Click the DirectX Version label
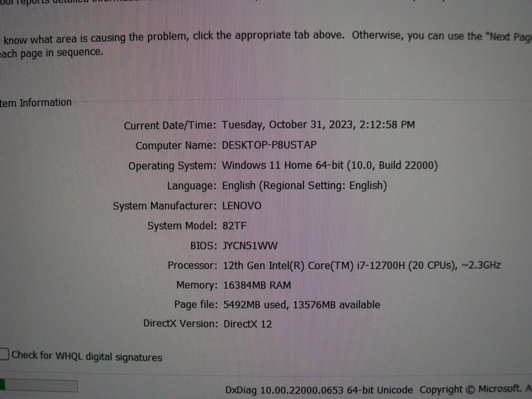This screenshot has width=532, height=399. pyautogui.click(x=181, y=324)
